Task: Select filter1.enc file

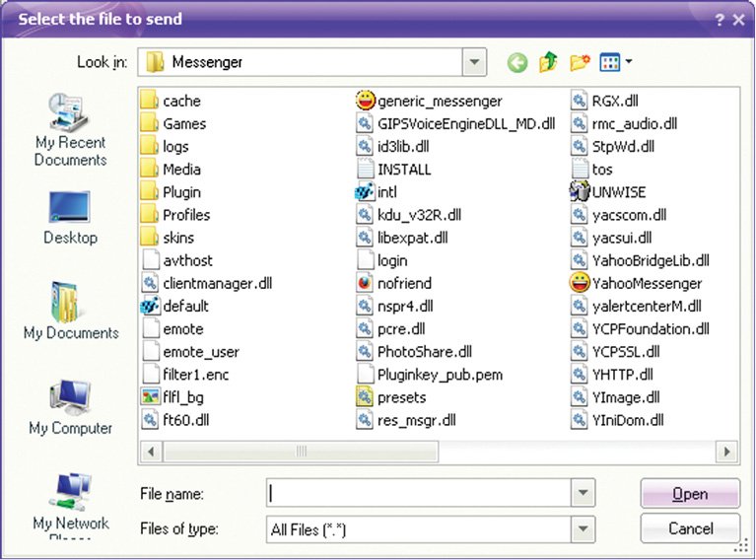Action: click(186, 375)
